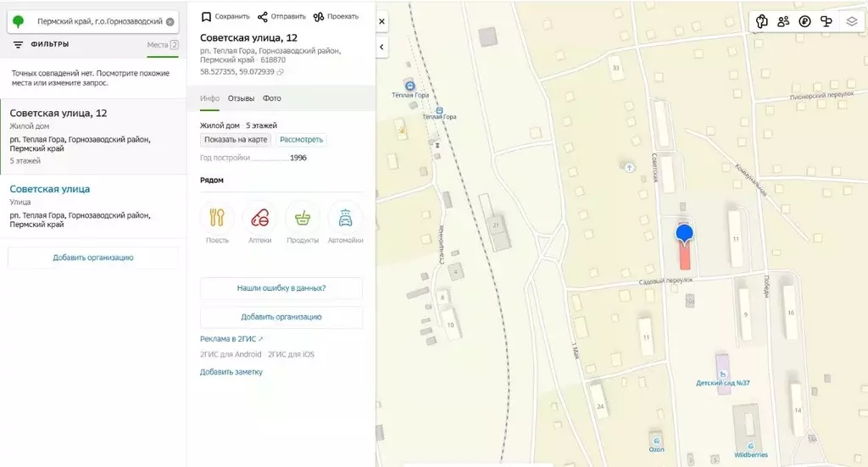
Task: Click the Нашли ошибку в данных? button
Action: point(281,288)
